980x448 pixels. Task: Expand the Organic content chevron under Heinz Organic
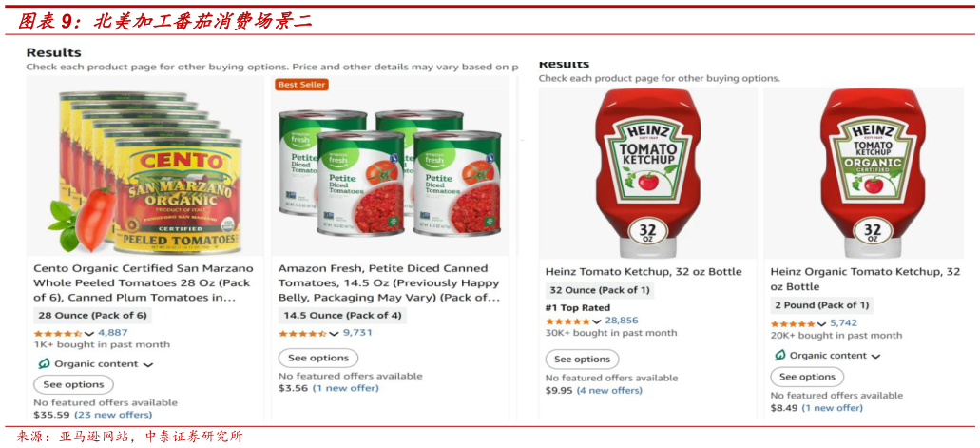pos(875,357)
